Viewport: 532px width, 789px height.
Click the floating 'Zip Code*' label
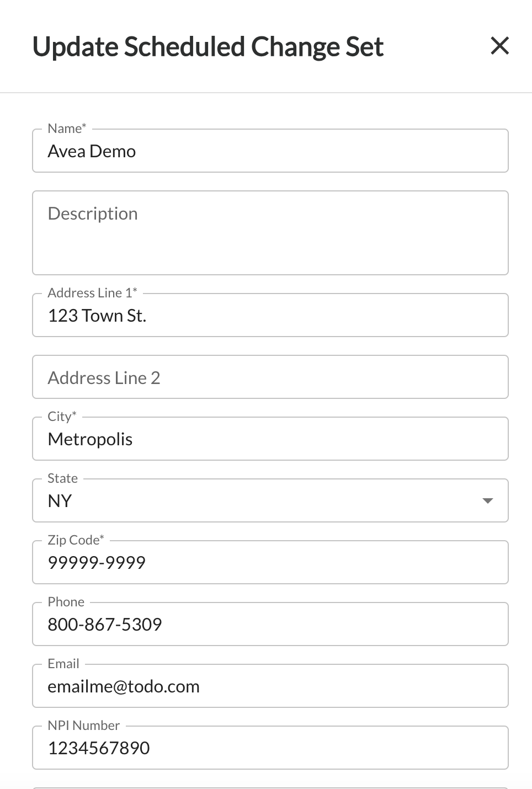click(76, 540)
